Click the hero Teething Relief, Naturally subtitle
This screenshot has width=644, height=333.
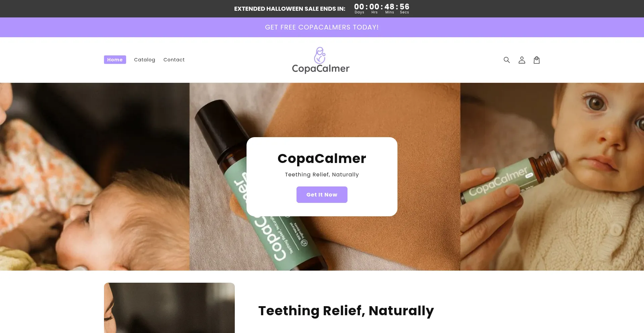click(x=322, y=174)
